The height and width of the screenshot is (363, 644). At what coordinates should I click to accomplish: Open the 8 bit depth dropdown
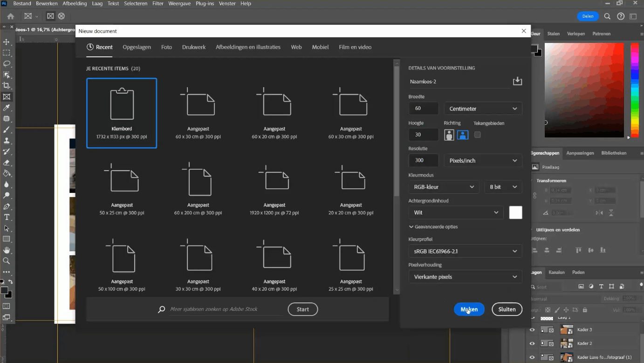point(503,187)
